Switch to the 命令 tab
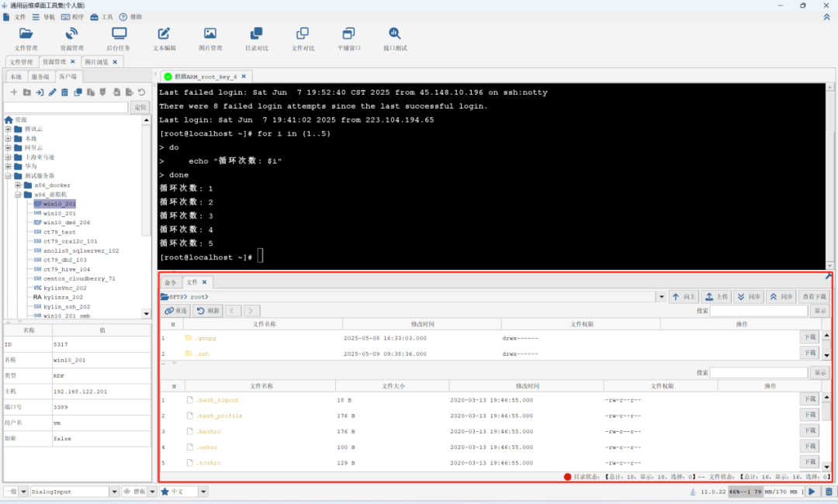 [x=171, y=282]
